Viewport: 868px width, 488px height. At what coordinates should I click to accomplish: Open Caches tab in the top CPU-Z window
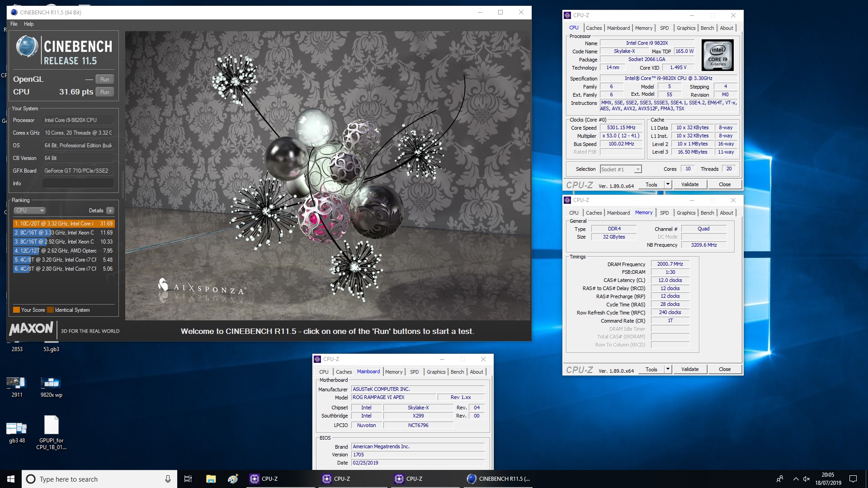pos(594,28)
